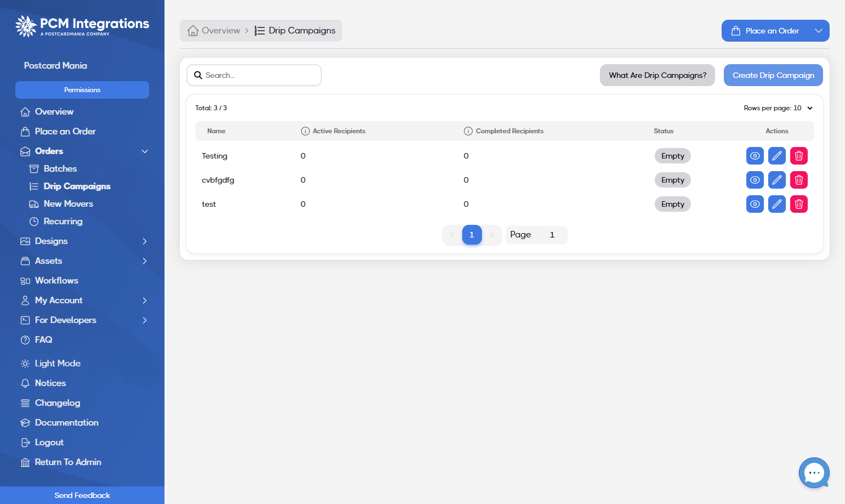Delete the Testing drip campaign

tap(799, 156)
